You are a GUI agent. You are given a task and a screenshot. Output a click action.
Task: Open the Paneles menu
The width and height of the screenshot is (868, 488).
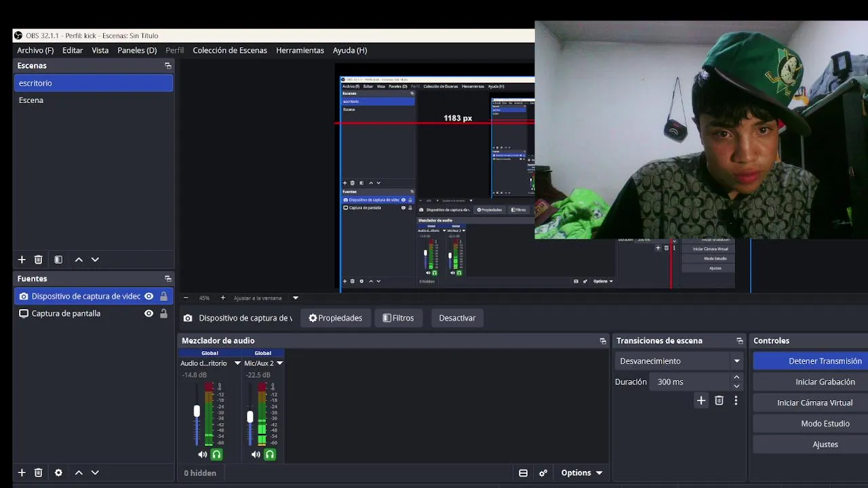coord(137,50)
